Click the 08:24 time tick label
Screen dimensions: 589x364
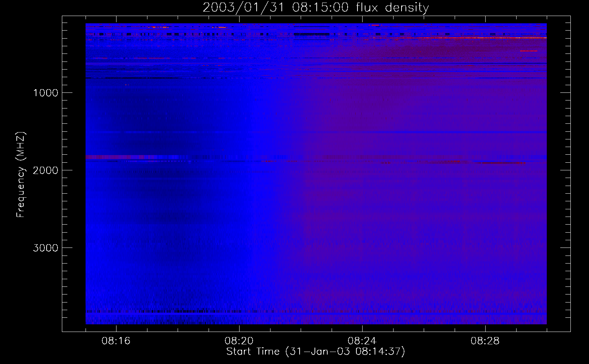coord(362,341)
